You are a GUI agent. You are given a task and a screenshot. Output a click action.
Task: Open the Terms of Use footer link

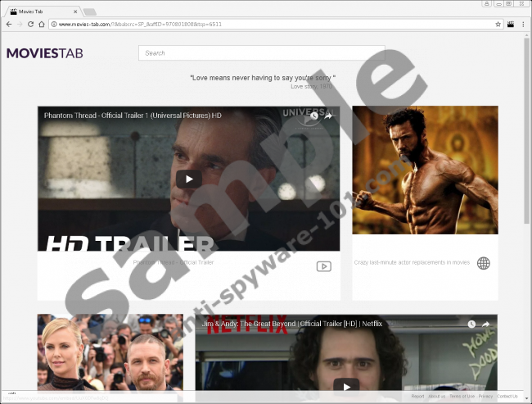(x=462, y=396)
